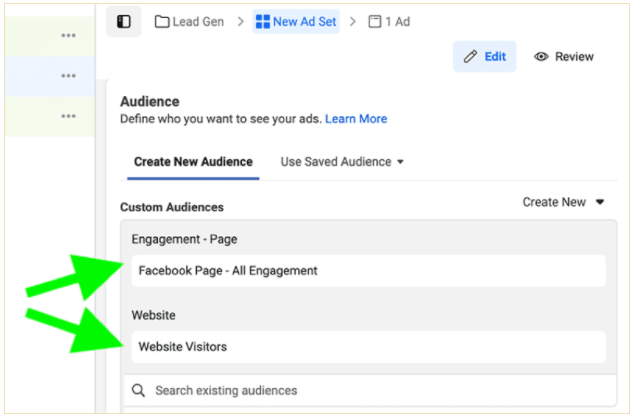This screenshot has width=636, height=419.
Task: Select Facebook Page - All Engagement audience
Action: click(368, 271)
